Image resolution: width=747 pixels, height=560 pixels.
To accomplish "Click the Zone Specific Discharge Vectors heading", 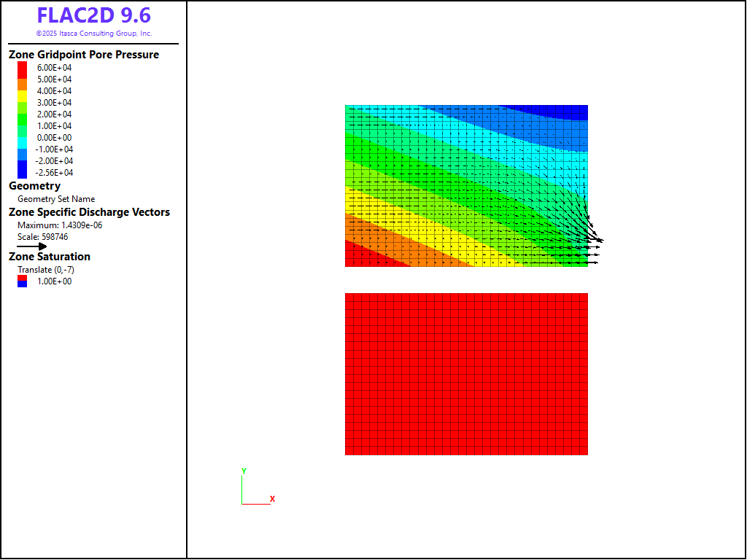I will click(x=89, y=212).
